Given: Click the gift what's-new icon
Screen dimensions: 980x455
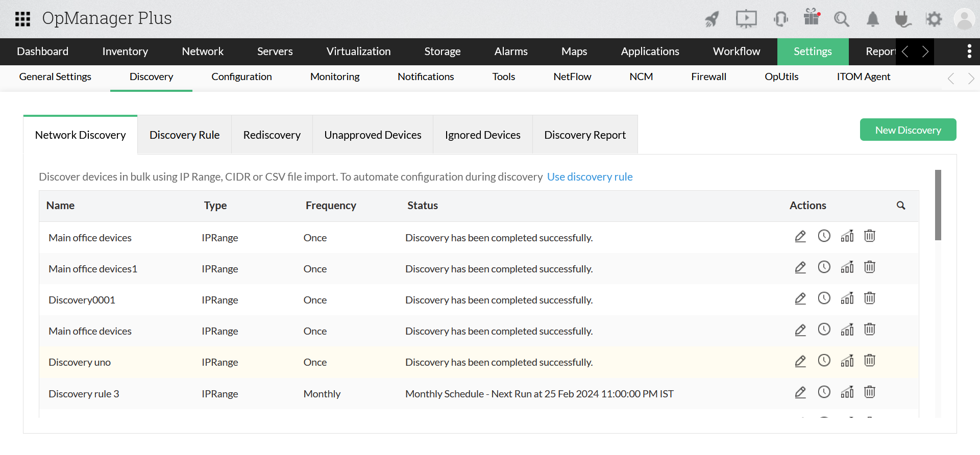Looking at the screenshot, I should pyautogui.click(x=811, y=17).
